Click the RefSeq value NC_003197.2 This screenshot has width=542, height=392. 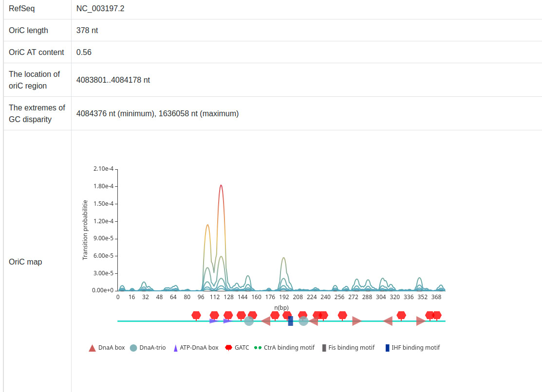100,9
